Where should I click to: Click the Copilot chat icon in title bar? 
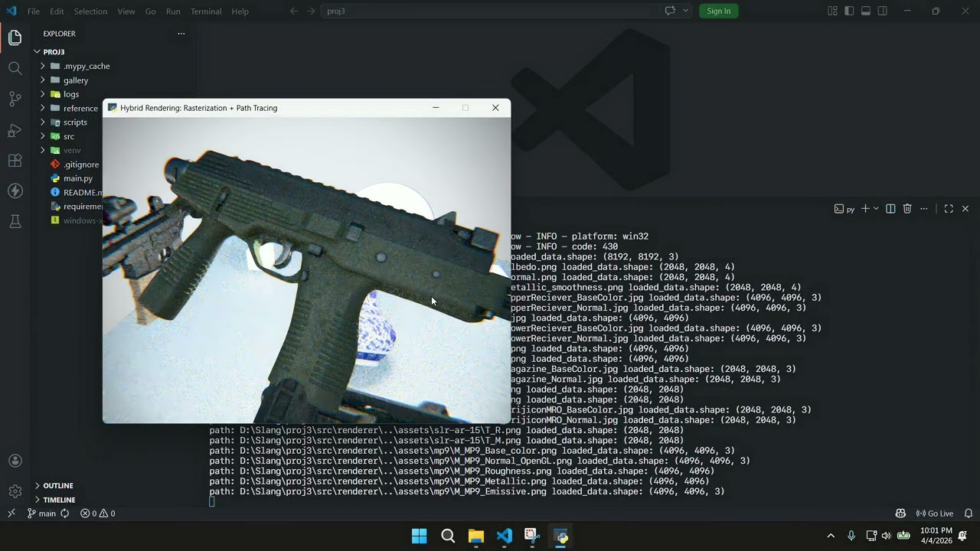[x=670, y=11]
